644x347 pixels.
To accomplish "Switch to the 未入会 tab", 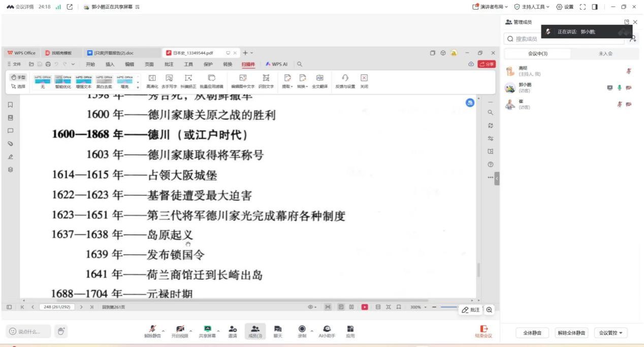I will [605, 54].
